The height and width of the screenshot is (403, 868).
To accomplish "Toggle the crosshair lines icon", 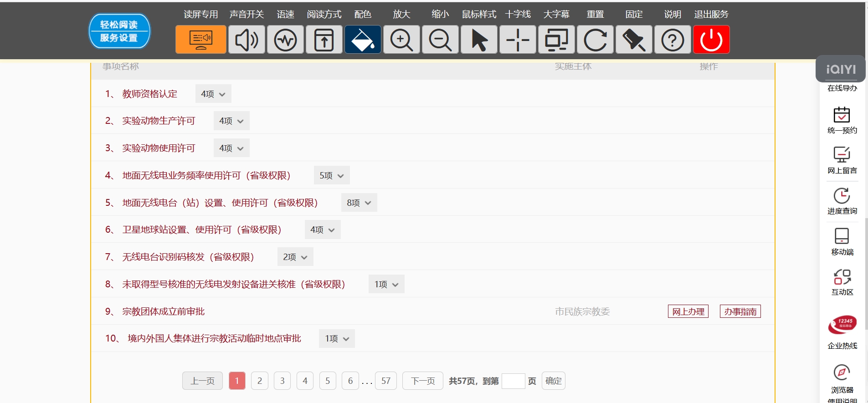I will click(518, 40).
